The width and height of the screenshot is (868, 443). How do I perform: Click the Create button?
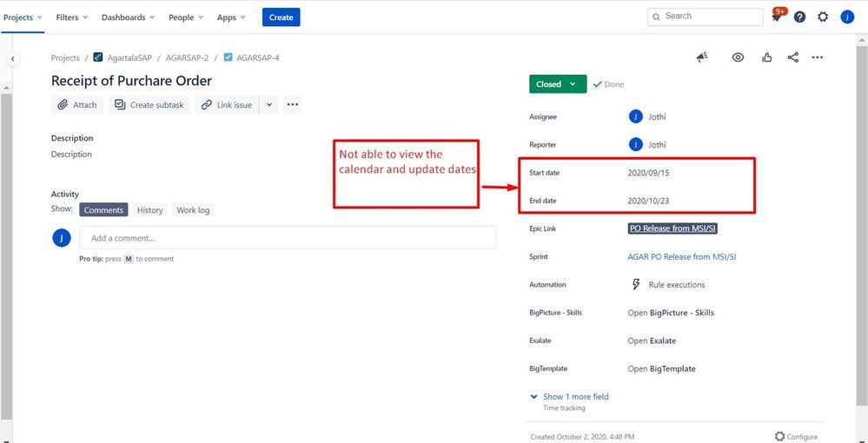tap(281, 17)
